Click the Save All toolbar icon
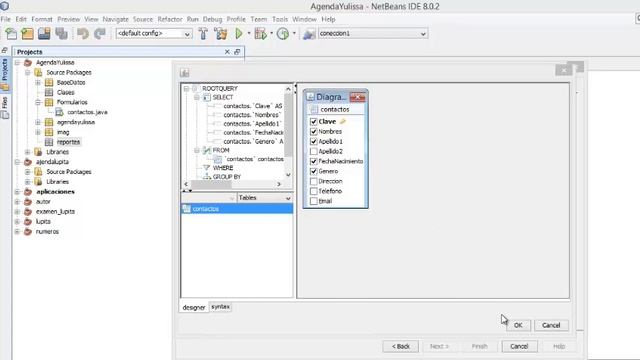Viewport: 640px width, 360px height. click(x=61, y=33)
